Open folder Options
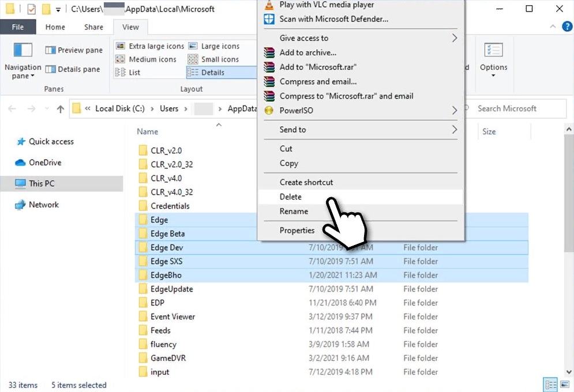The height and width of the screenshot is (392, 574). click(x=493, y=58)
